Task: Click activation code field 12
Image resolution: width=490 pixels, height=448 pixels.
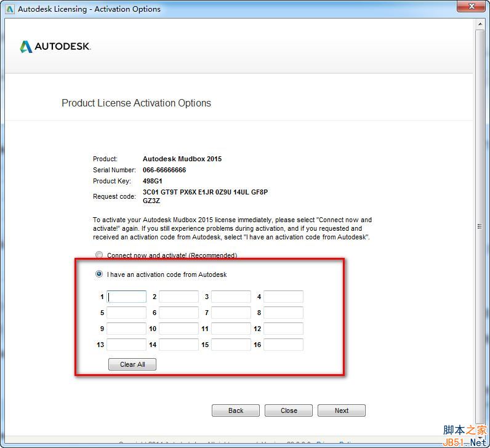Action: click(x=283, y=329)
